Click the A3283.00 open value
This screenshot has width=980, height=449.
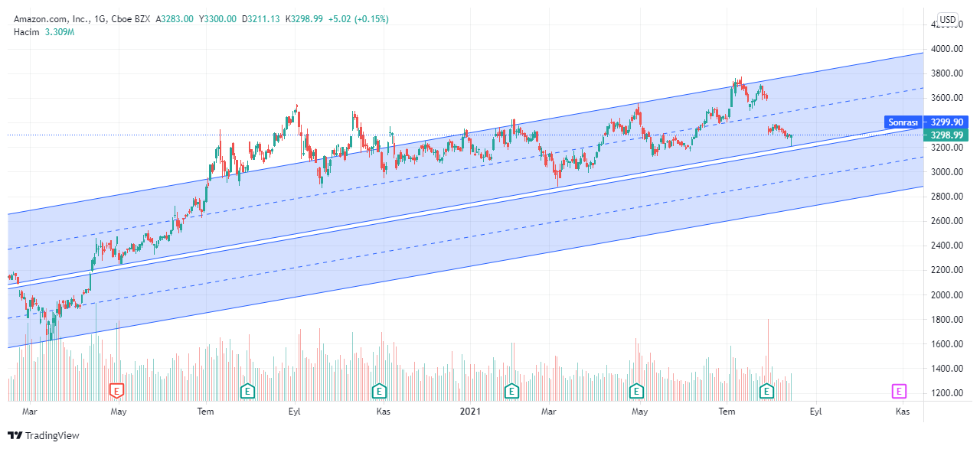pos(175,19)
